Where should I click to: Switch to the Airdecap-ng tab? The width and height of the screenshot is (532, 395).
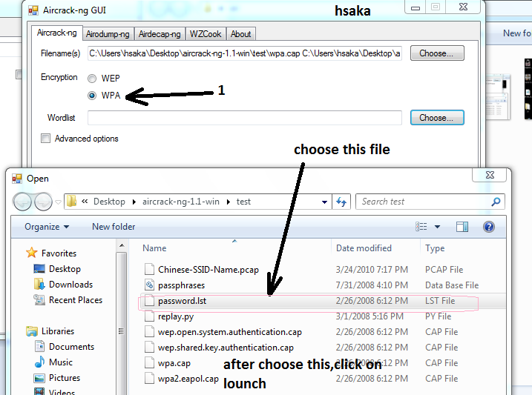[x=160, y=34]
